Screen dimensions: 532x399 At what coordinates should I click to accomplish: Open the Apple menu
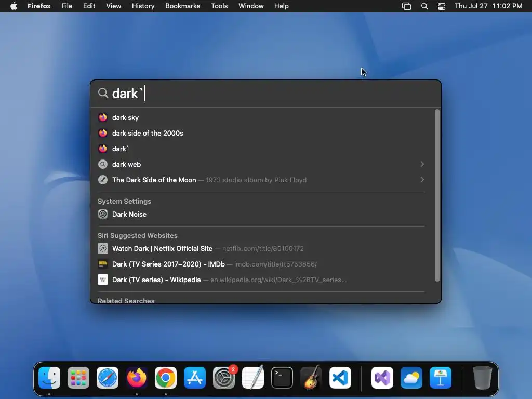(x=14, y=6)
